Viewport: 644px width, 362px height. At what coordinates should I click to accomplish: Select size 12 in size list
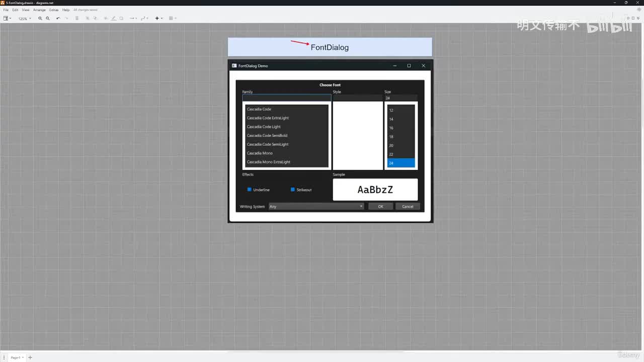tap(401, 110)
